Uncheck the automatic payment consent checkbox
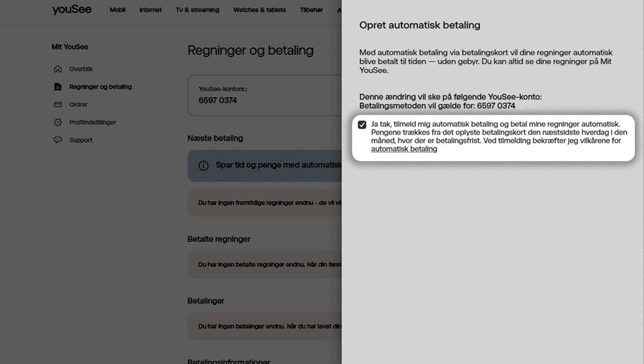The image size is (644, 364). click(x=362, y=125)
